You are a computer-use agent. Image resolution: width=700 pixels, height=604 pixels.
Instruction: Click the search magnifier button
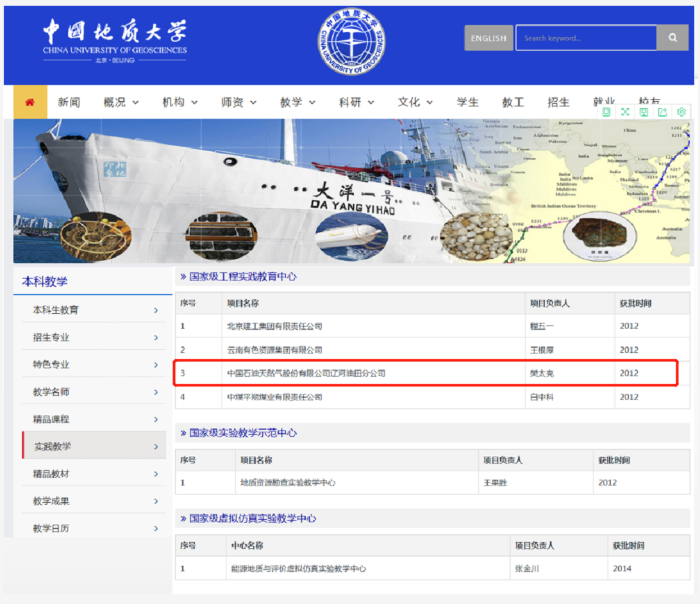672,38
